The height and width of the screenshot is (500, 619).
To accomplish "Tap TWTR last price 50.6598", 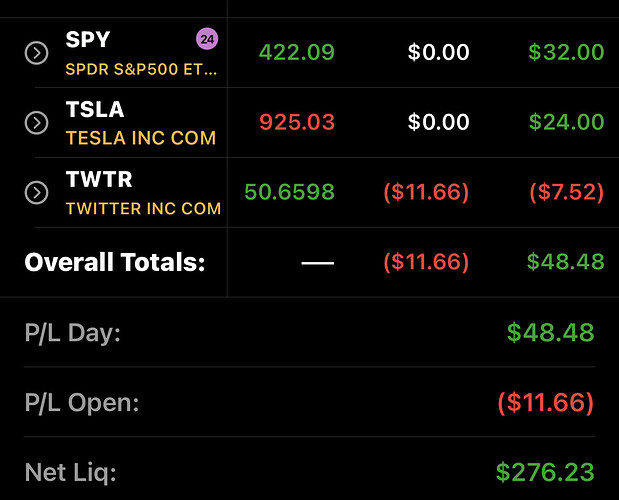I will [x=289, y=192].
